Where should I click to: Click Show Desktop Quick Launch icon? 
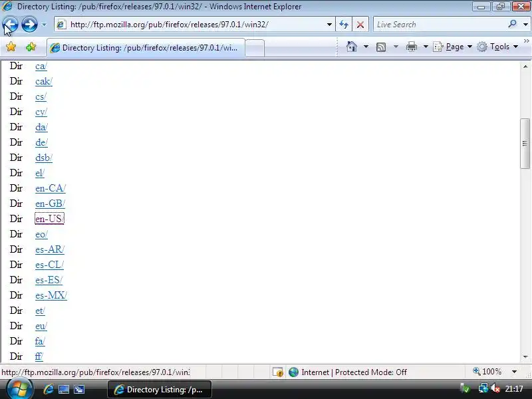click(x=63, y=389)
